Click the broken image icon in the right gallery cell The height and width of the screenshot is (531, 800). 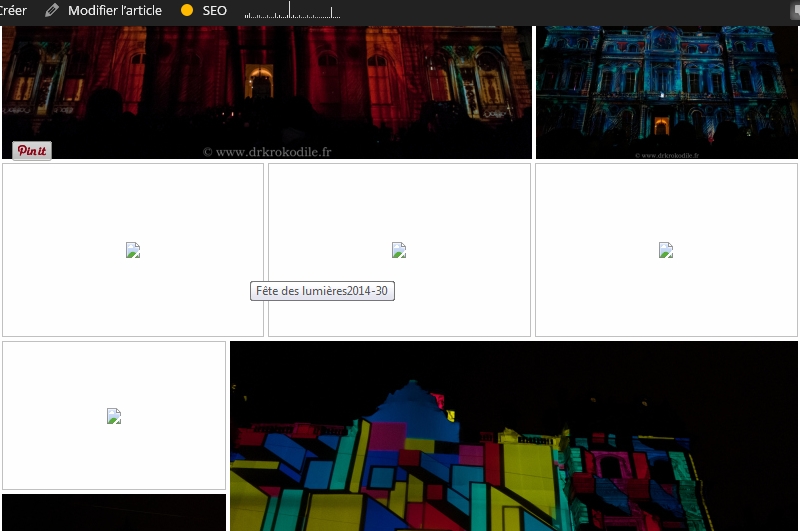[x=666, y=250]
